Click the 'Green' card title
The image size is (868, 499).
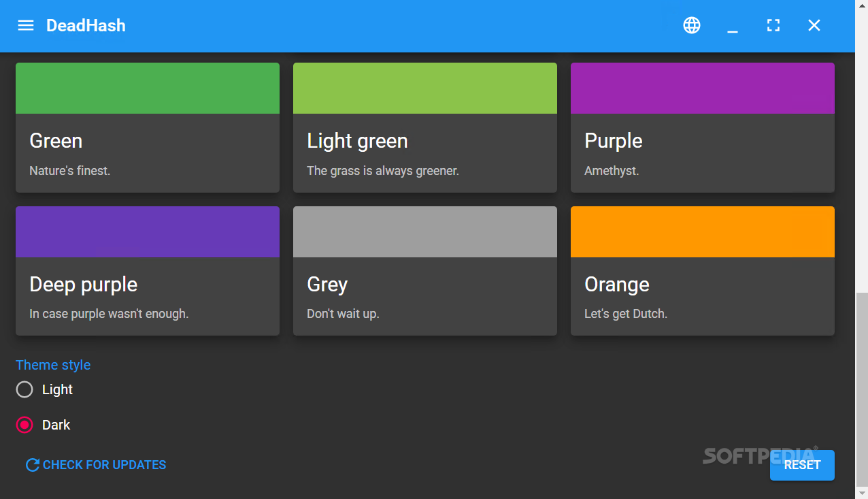click(56, 141)
